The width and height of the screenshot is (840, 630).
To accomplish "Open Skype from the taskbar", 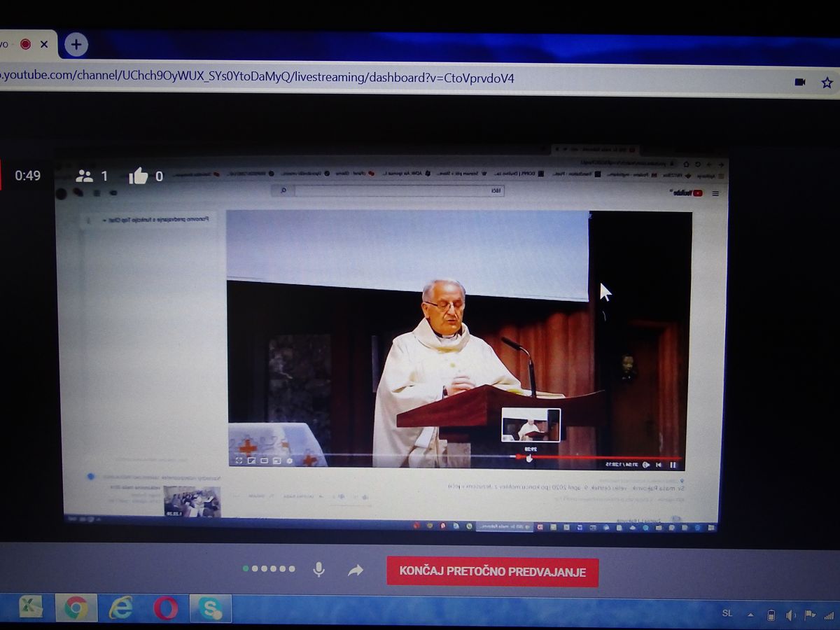I will click(210, 608).
